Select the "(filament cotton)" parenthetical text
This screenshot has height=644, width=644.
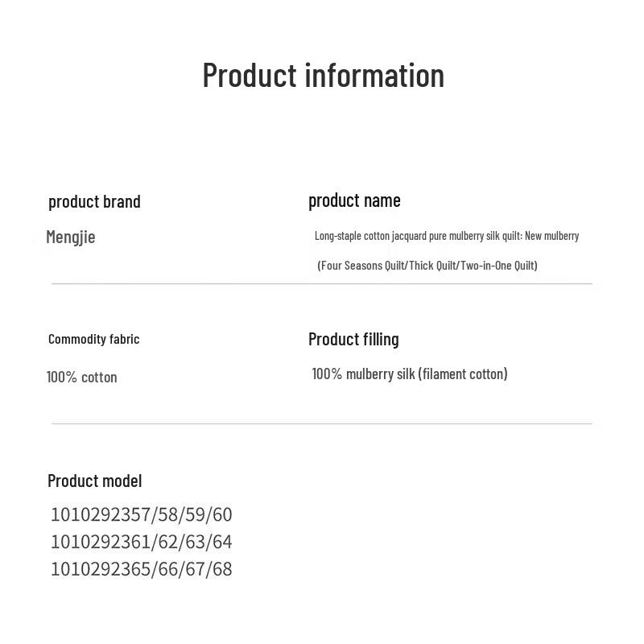(x=463, y=374)
